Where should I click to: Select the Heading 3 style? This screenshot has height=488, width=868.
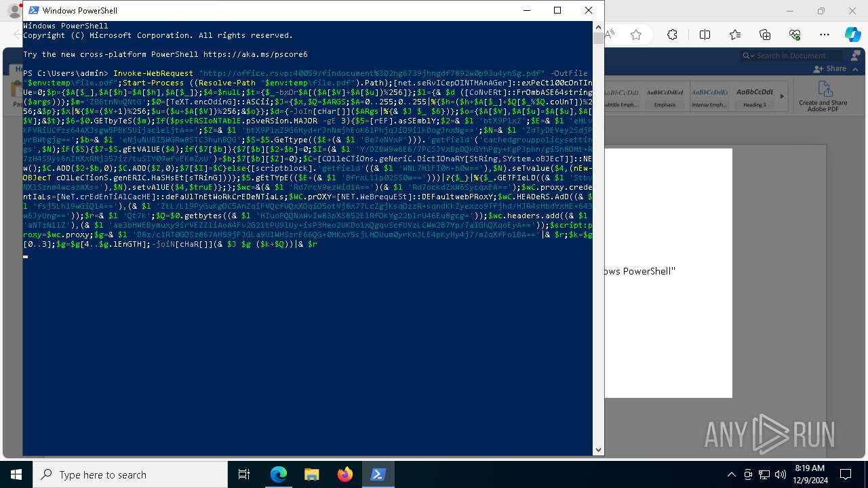coord(755,97)
